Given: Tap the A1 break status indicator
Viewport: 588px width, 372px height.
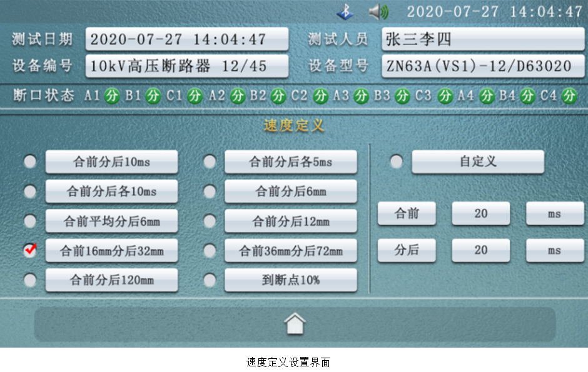Looking at the screenshot, I should pyautogui.click(x=111, y=96).
